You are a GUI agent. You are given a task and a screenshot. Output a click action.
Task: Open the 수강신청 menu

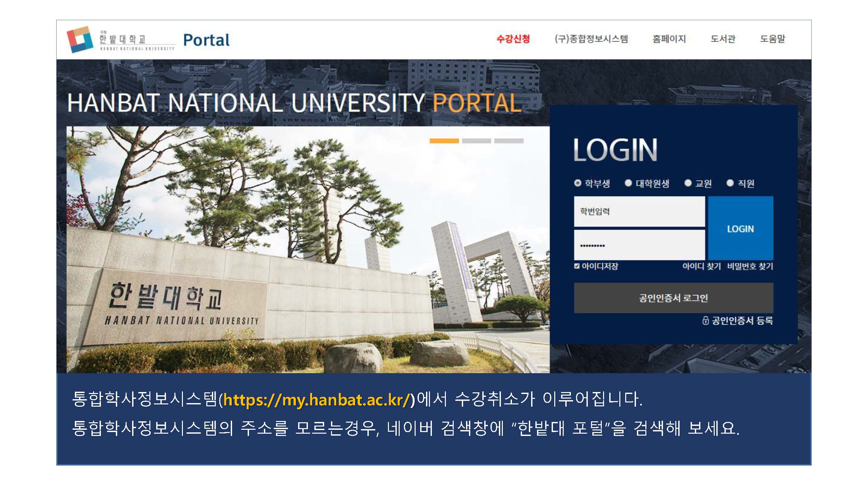pyautogui.click(x=513, y=39)
